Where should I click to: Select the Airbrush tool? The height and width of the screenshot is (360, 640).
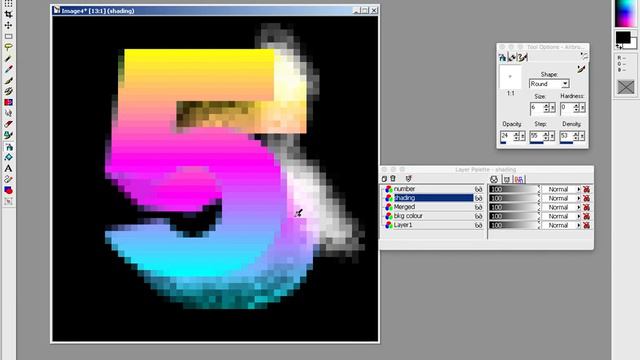tap(8, 147)
